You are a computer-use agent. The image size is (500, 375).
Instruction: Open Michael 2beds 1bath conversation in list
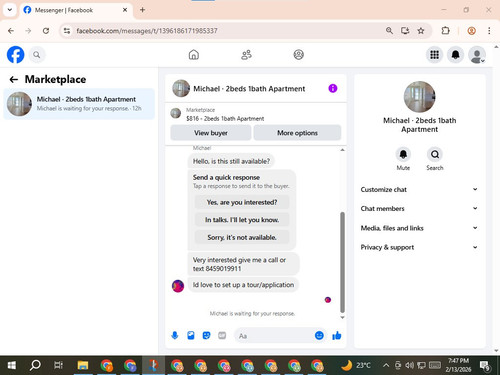click(x=79, y=104)
